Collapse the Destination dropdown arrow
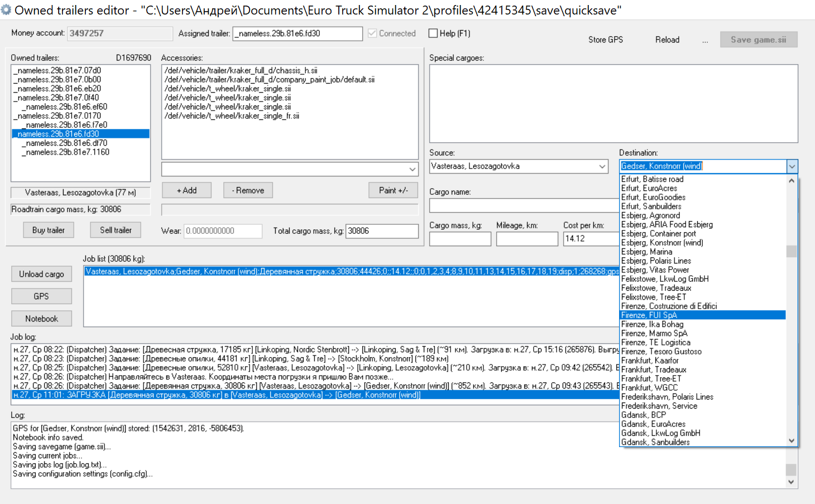Screen dimensions: 815x504 tap(792, 166)
